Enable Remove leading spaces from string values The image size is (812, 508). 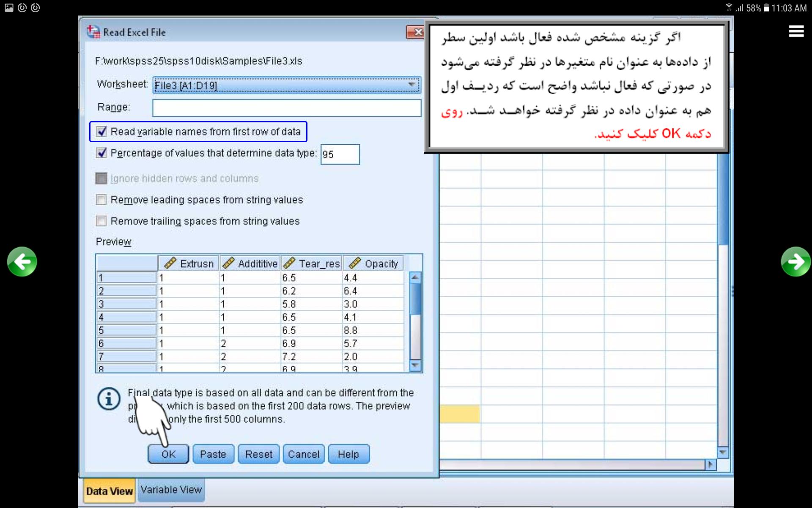coord(101,199)
